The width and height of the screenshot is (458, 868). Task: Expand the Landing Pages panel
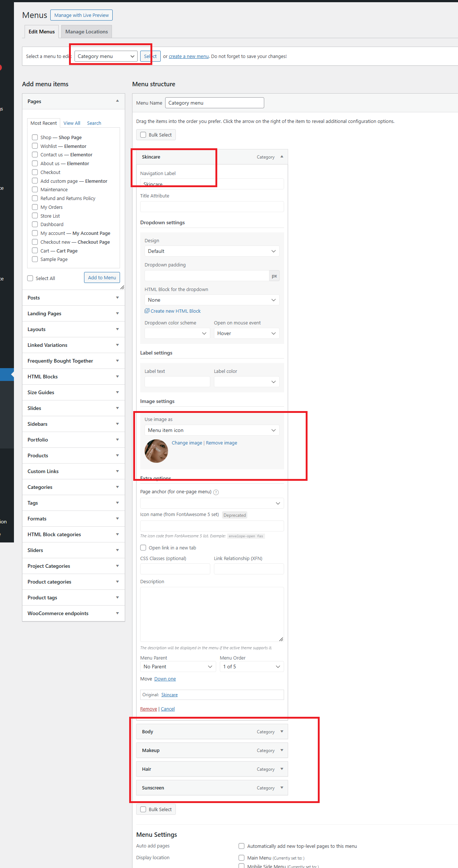pyautogui.click(x=117, y=313)
